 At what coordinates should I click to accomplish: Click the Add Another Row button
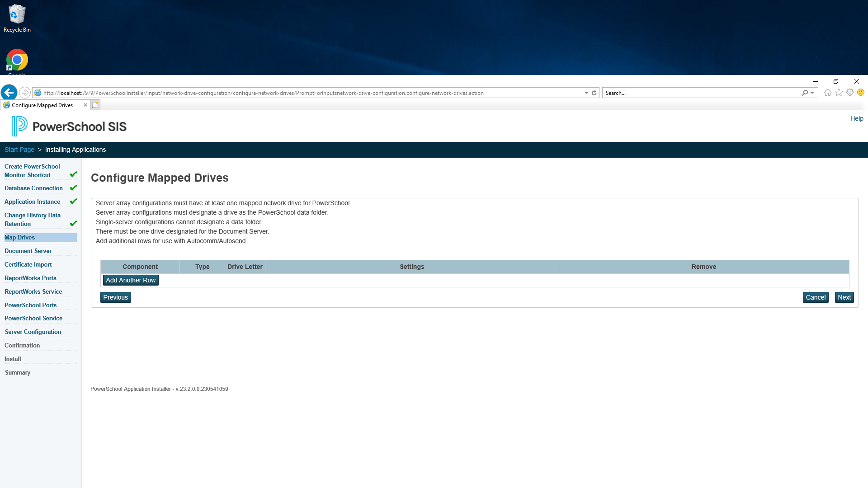(131, 280)
